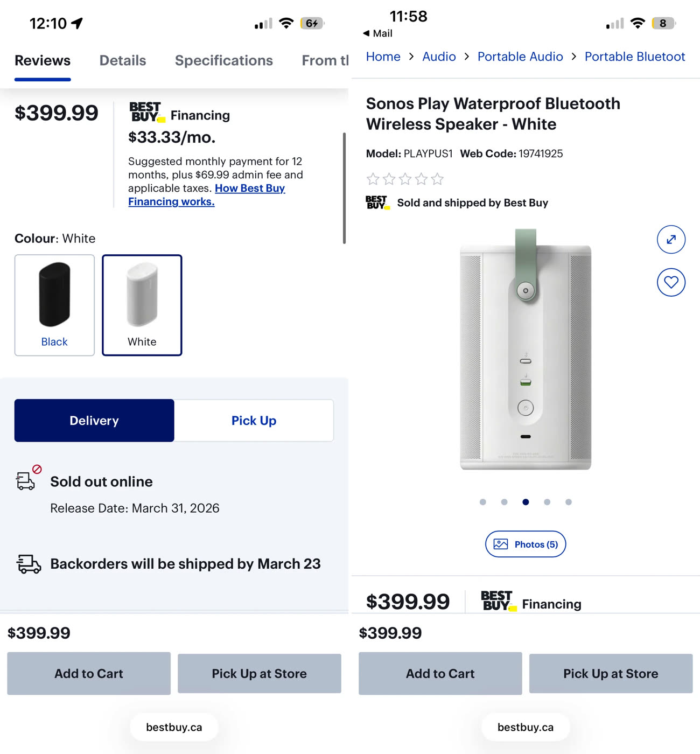Tap the fourth image carousel dot

click(547, 502)
